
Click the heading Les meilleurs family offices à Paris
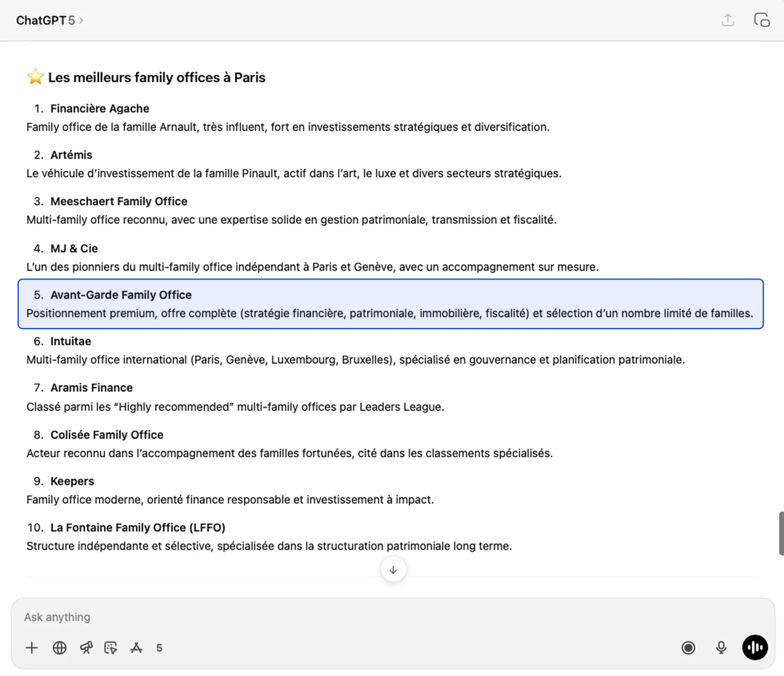tap(157, 77)
